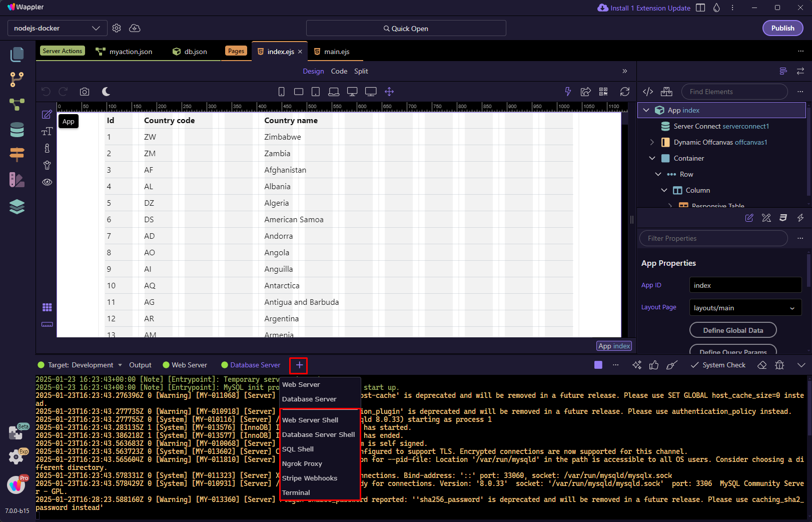This screenshot has height=522, width=812.
Task: Take a screenshot with the camera icon
Action: coord(85,92)
